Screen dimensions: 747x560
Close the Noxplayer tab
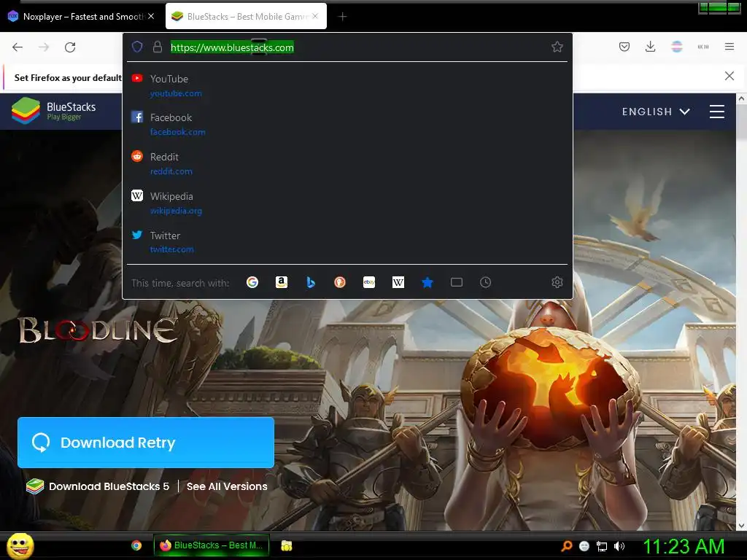151,16
